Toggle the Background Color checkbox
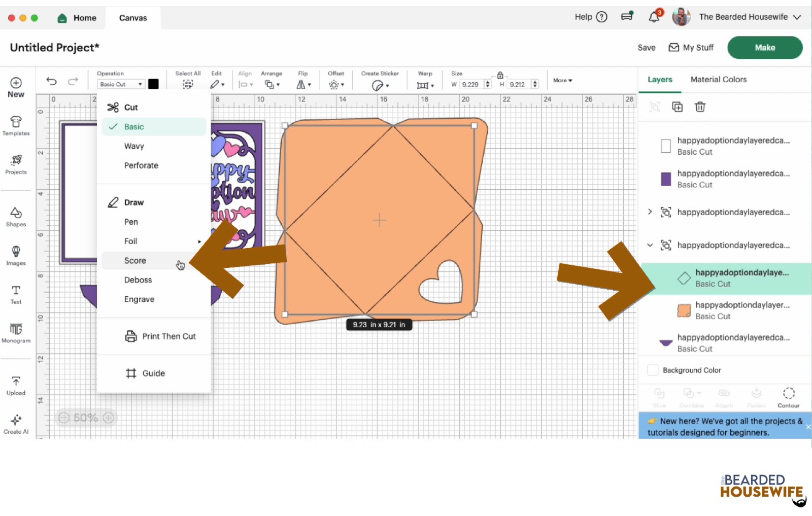Screen dimensions: 812x516 [x=653, y=370]
